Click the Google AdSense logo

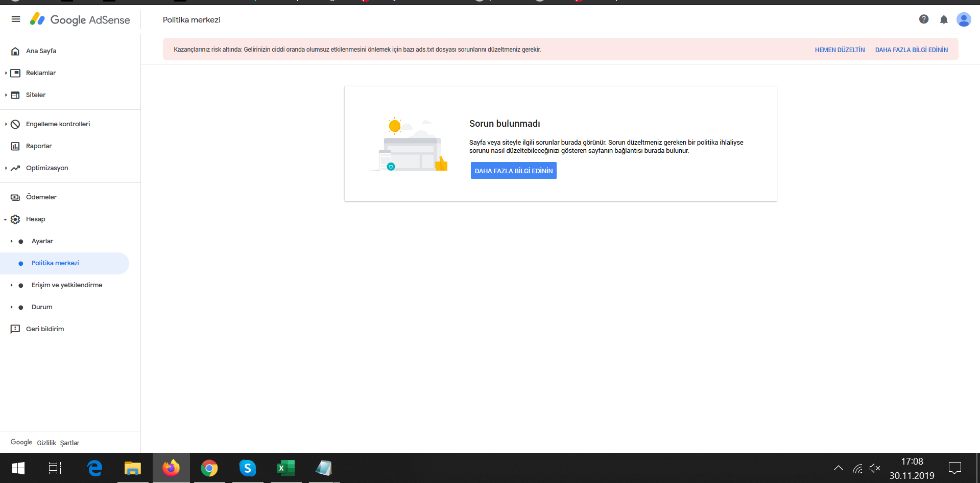pyautogui.click(x=80, y=19)
